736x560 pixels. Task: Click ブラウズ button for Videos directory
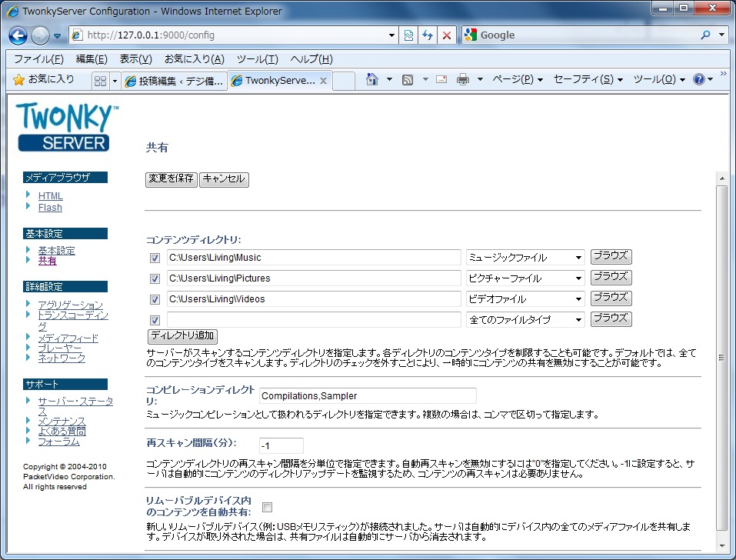611,298
